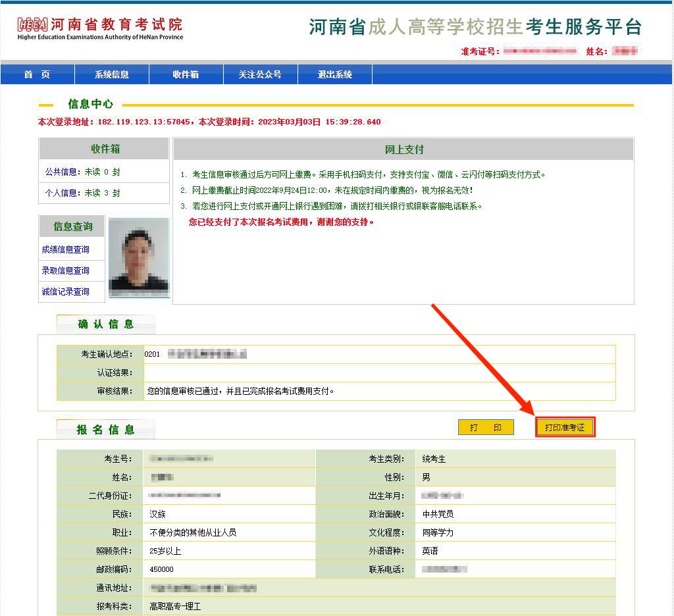674x616 pixels.
Task: Click 退出系统 to log out
Action: click(x=335, y=74)
